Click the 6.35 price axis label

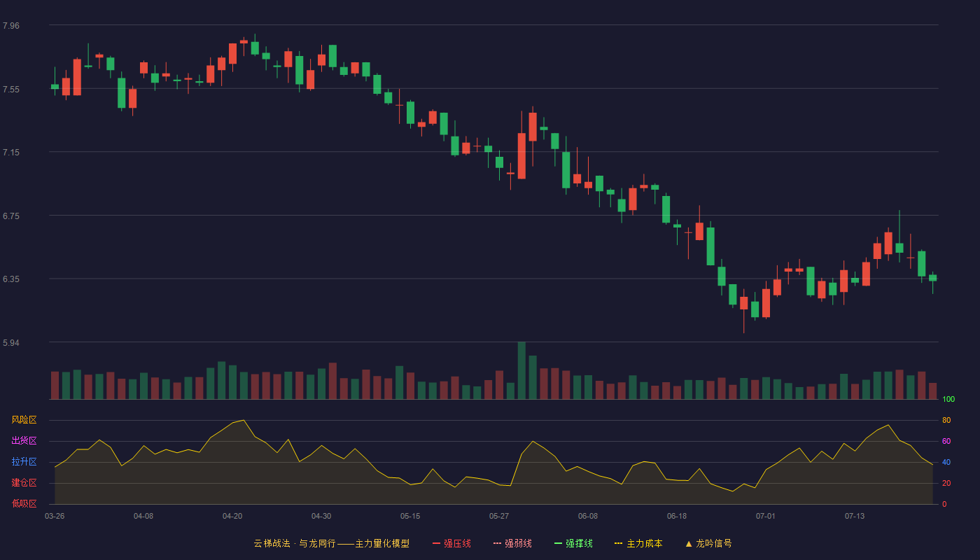point(10,279)
